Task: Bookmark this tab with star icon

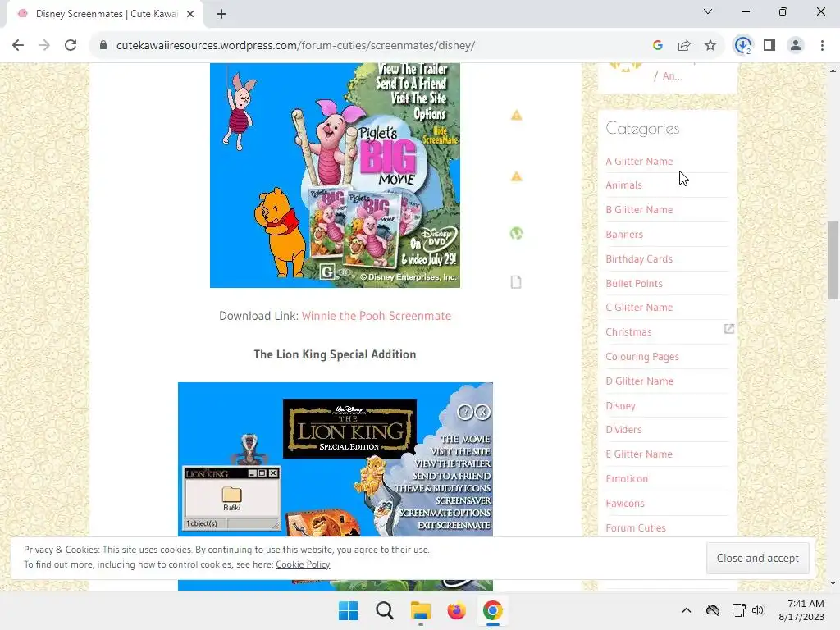Action: click(x=710, y=46)
